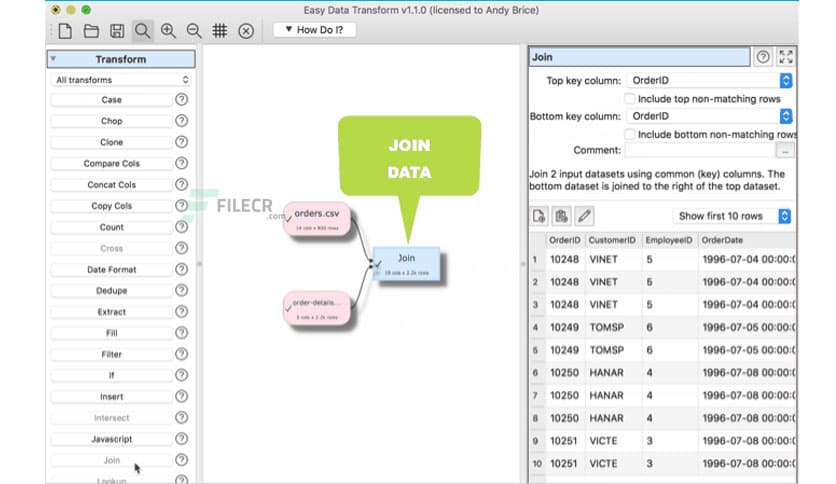
Task: Open help for the Intersect transform
Action: coord(182,417)
